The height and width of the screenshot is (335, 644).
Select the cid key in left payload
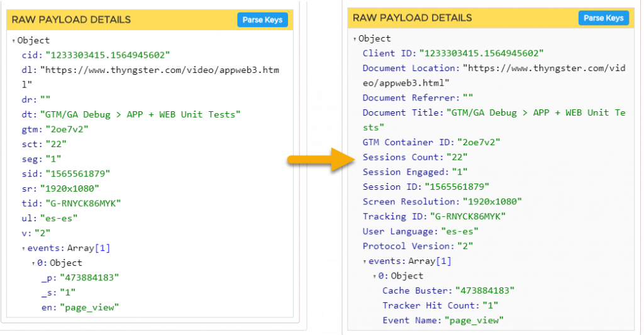[x=32, y=55]
